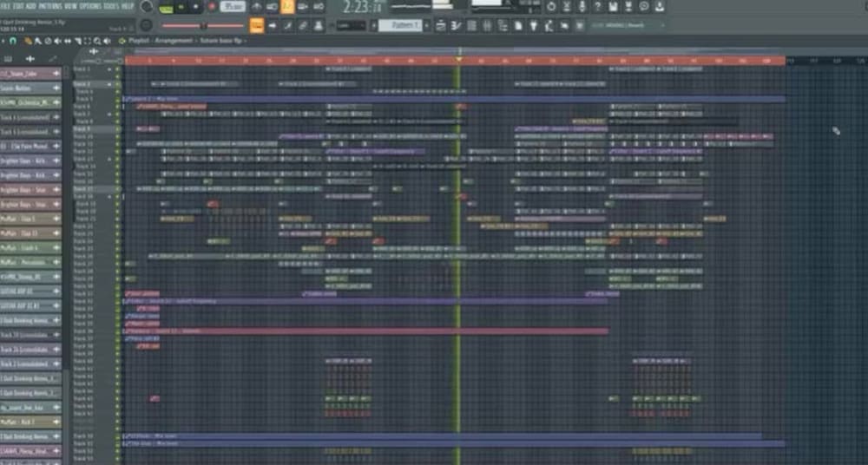Open the audio editor scissors icon
Viewport: 868px width, 465px height.
pyautogui.click(x=567, y=7)
